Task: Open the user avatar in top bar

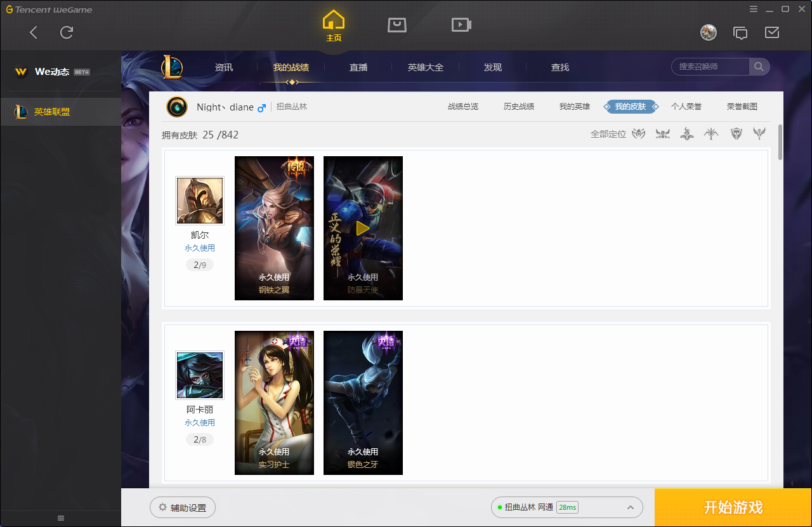Action: 709,32
